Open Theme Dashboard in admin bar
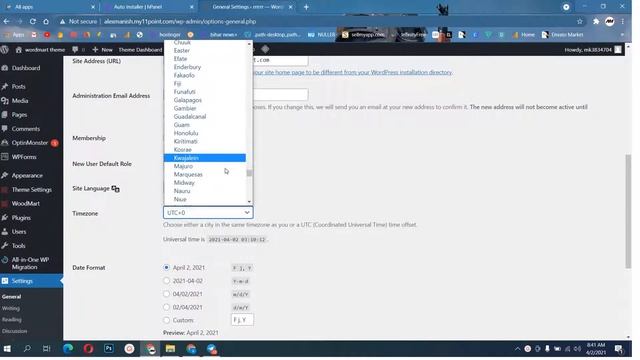The image size is (640, 360). [140, 49]
